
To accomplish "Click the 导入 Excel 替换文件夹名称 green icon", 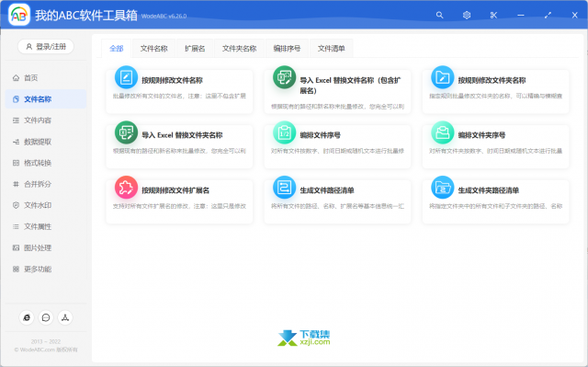I will 126,132.
